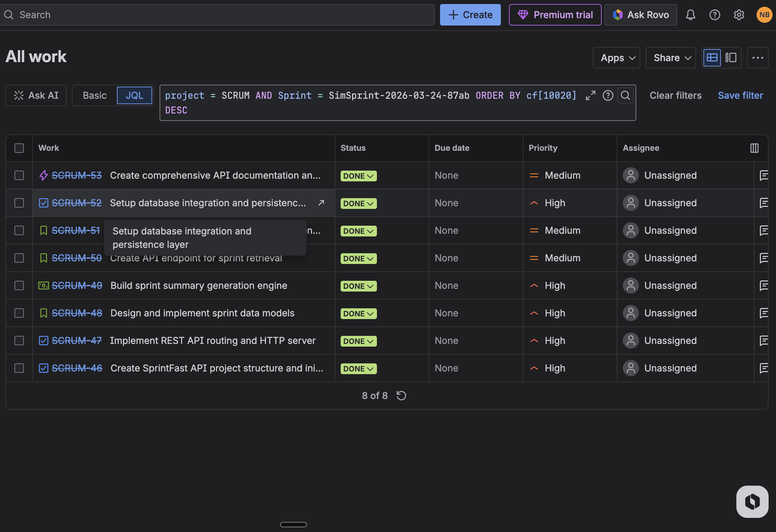The height and width of the screenshot is (532, 776).
Task: Open comments for SCRUM-49 row
Action: [763, 285]
